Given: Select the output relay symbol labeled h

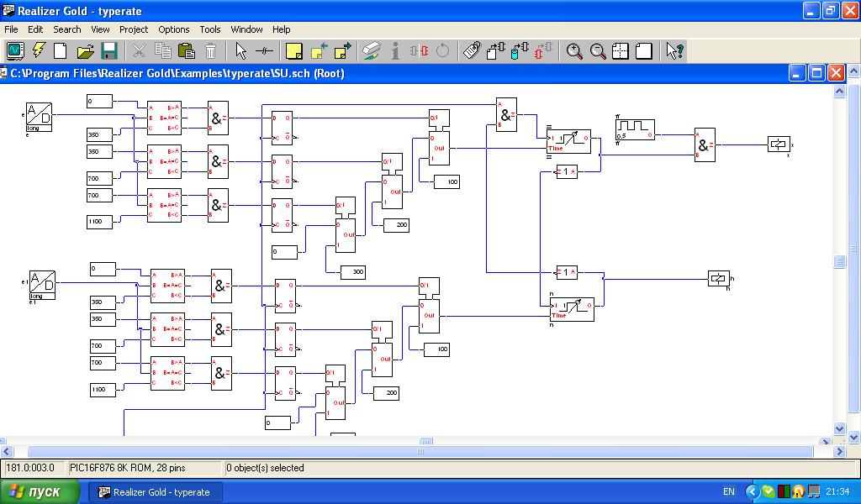Looking at the screenshot, I should tap(719, 279).
